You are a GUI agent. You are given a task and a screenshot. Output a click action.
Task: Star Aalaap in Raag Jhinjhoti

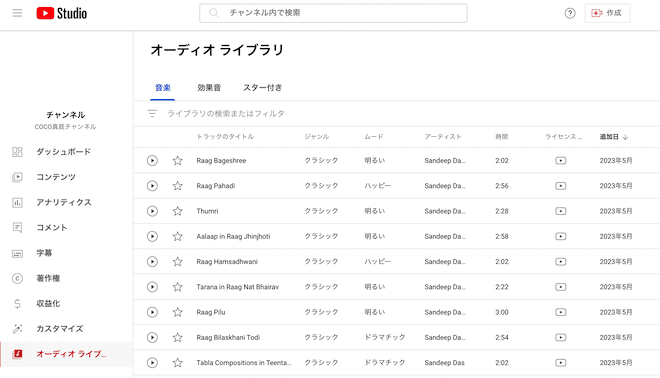178,236
